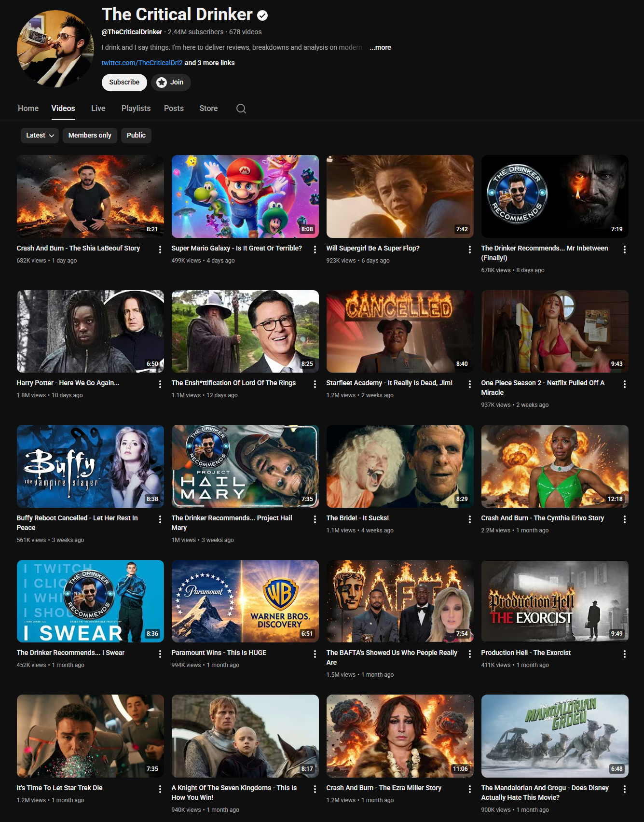
Task: Play the Crash And Burn Ezra Miller thumbnail
Action: click(400, 736)
